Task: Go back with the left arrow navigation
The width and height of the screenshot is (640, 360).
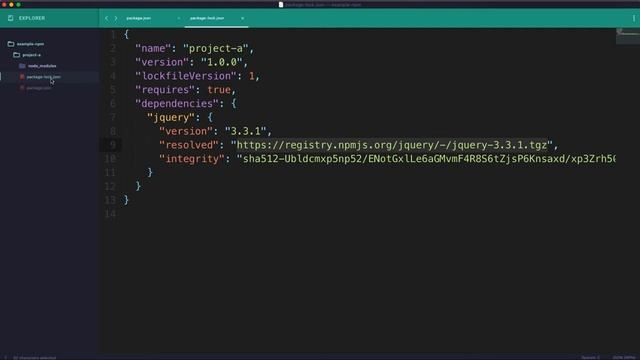Action: pyautogui.click(x=107, y=18)
